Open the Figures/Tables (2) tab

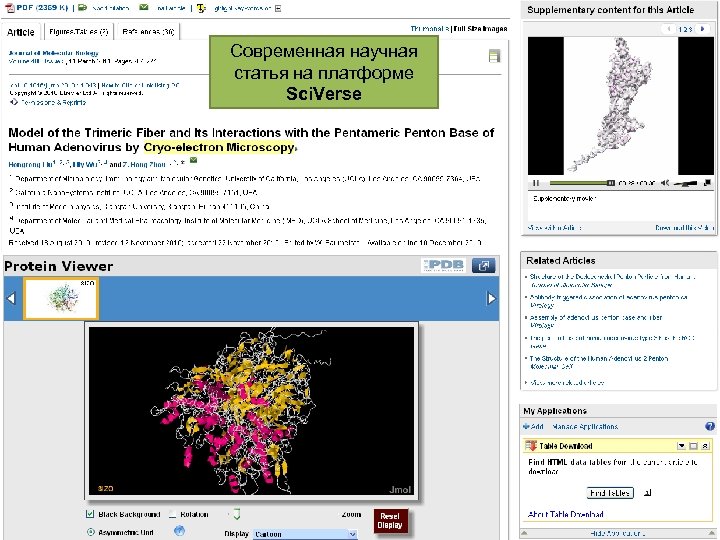79,32
